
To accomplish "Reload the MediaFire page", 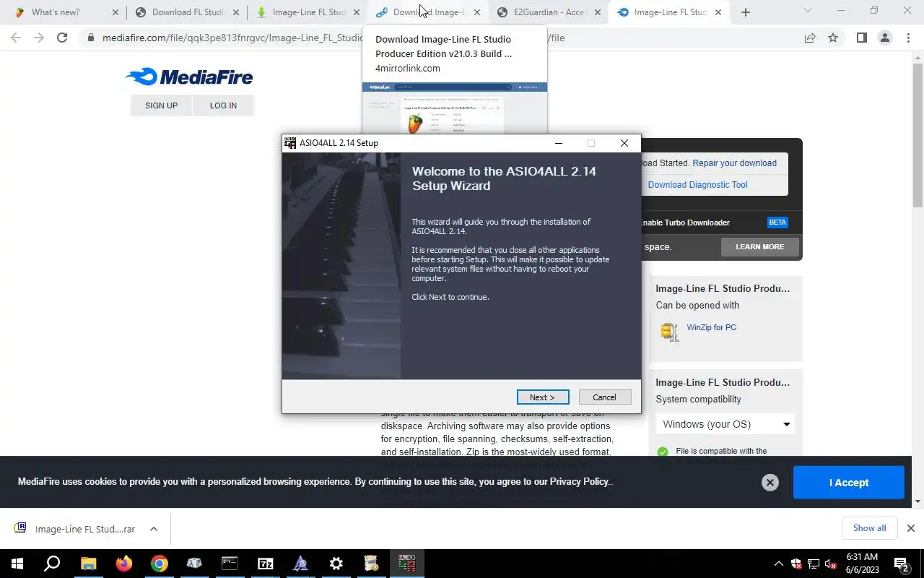I will [x=62, y=38].
